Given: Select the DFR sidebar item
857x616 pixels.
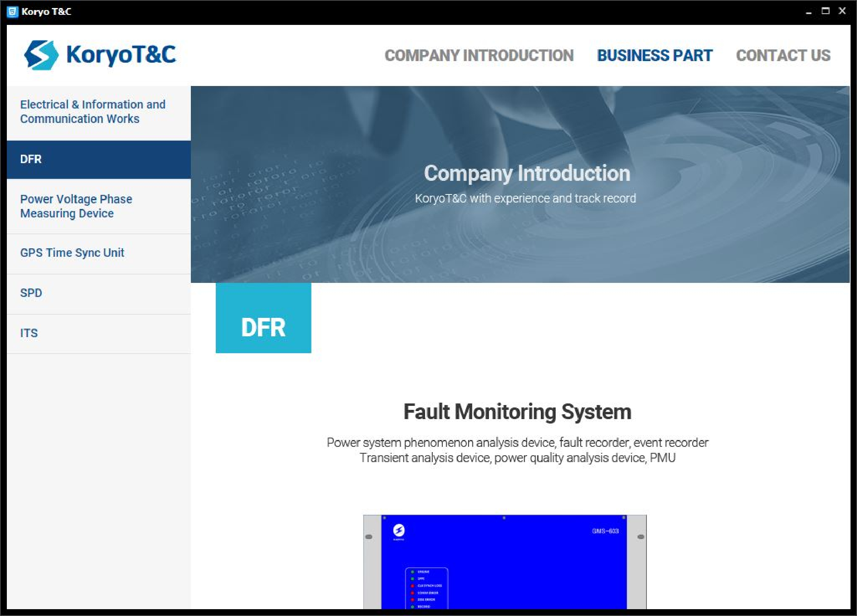Looking at the screenshot, I should tap(99, 160).
